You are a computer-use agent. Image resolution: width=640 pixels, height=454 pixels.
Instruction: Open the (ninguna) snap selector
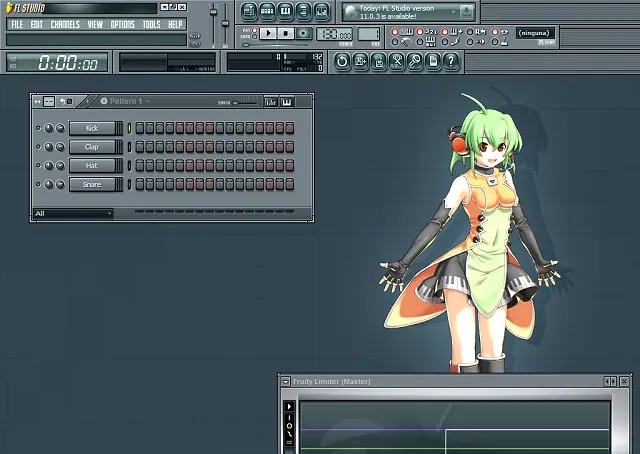(535, 33)
